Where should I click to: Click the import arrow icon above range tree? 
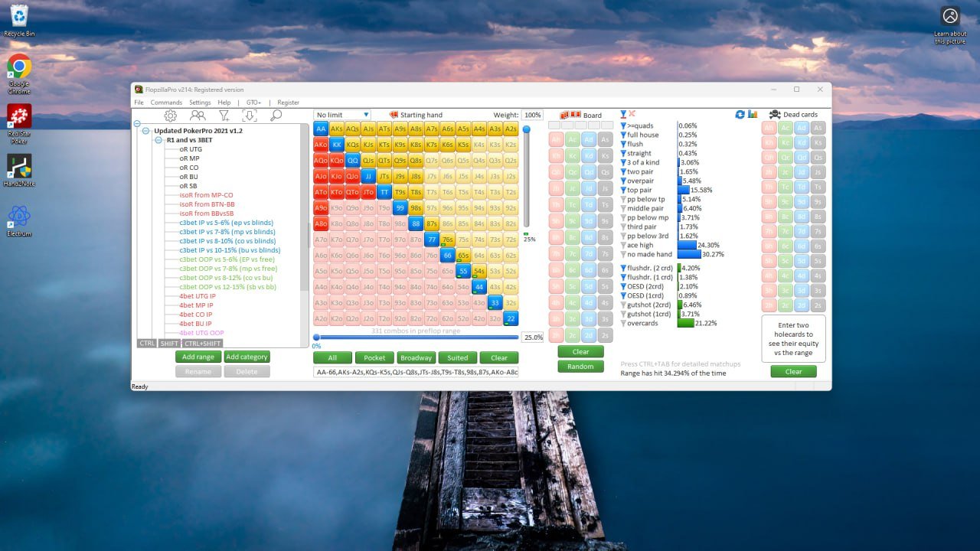[250, 116]
